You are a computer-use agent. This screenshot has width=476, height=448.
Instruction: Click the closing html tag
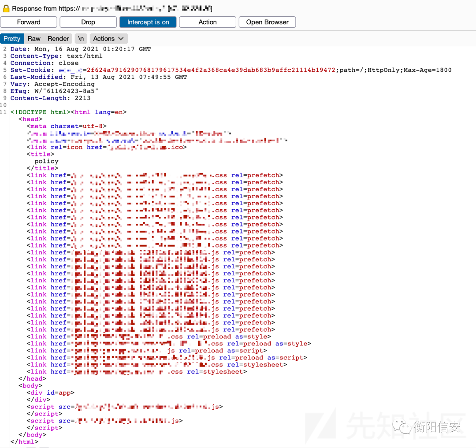pos(24,442)
